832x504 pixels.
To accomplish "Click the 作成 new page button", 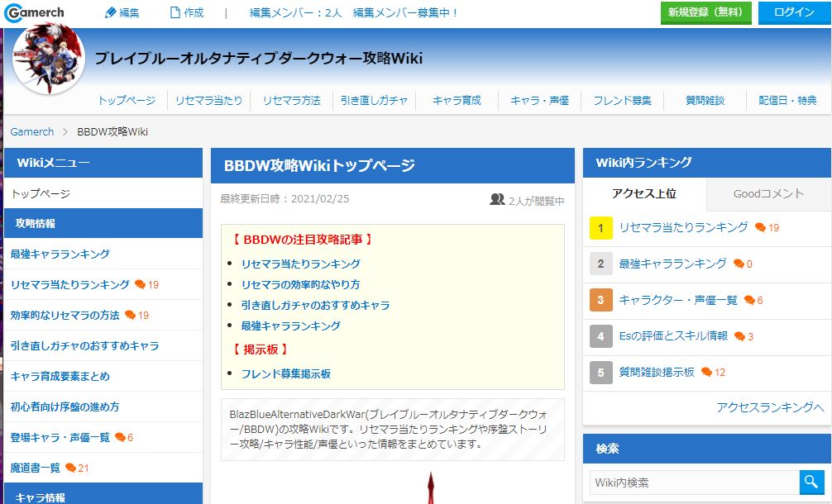I will coord(187,12).
